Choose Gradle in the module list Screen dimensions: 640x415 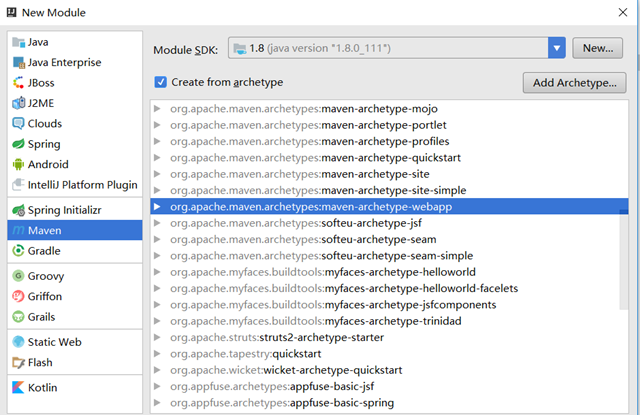tap(75, 251)
